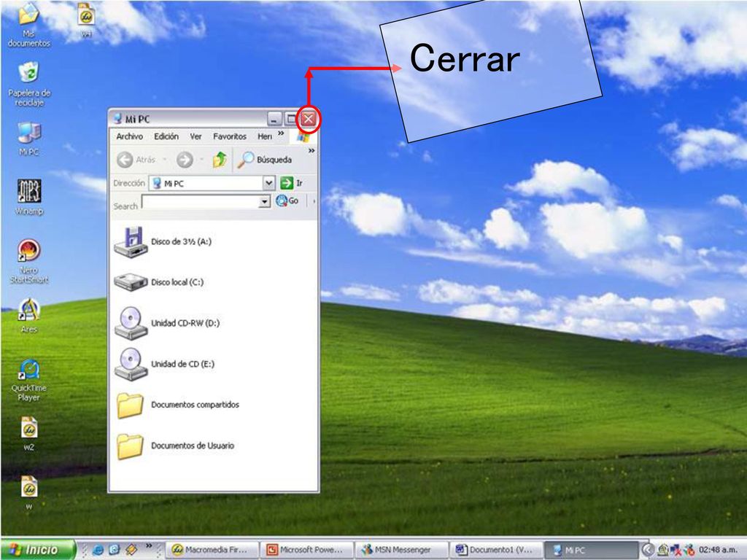The height and width of the screenshot is (560, 747).
Task: Switch to Documento1 taskbar button
Action: click(496, 550)
